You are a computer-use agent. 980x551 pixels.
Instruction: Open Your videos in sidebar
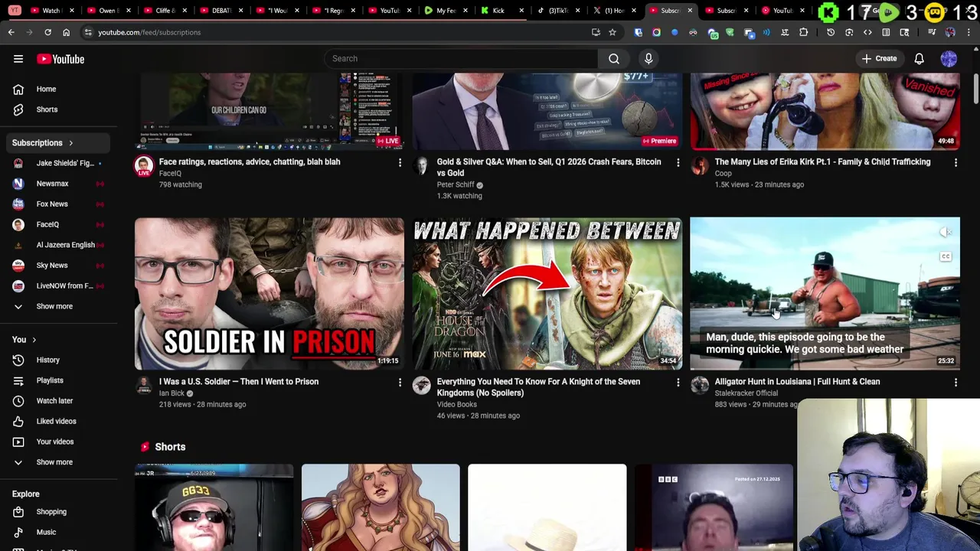click(x=58, y=442)
